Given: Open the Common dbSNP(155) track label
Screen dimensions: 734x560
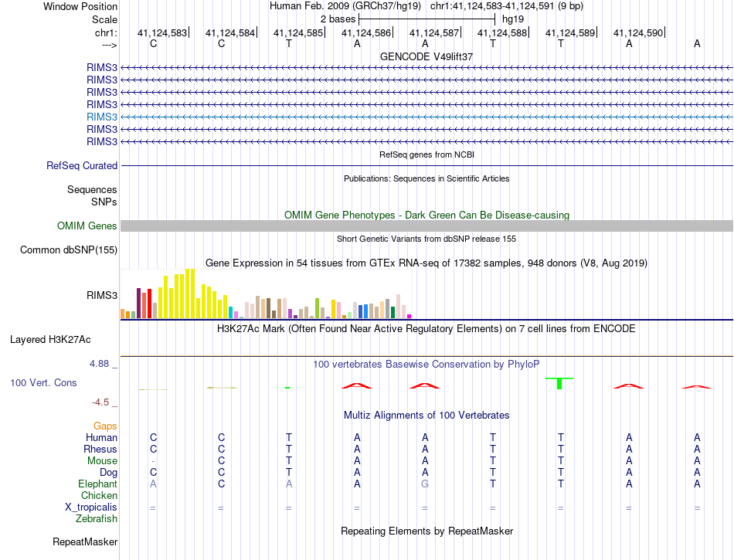Looking at the screenshot, I should pos(69,249).
